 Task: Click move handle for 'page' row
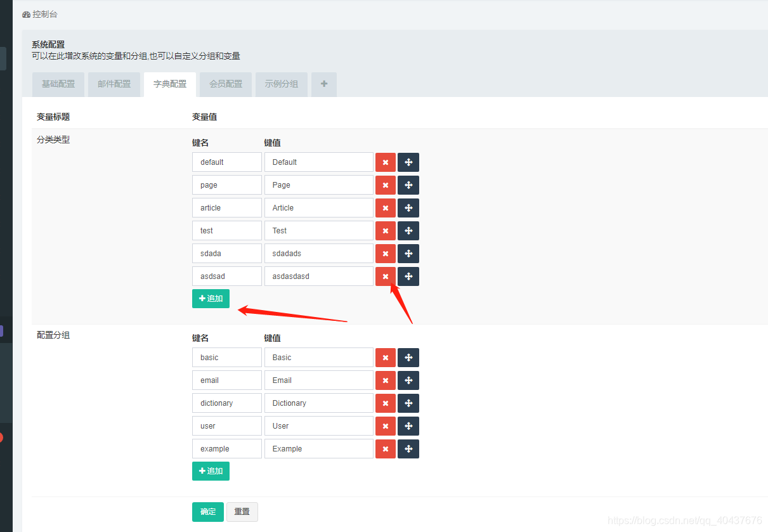click(x=408, y=185)
